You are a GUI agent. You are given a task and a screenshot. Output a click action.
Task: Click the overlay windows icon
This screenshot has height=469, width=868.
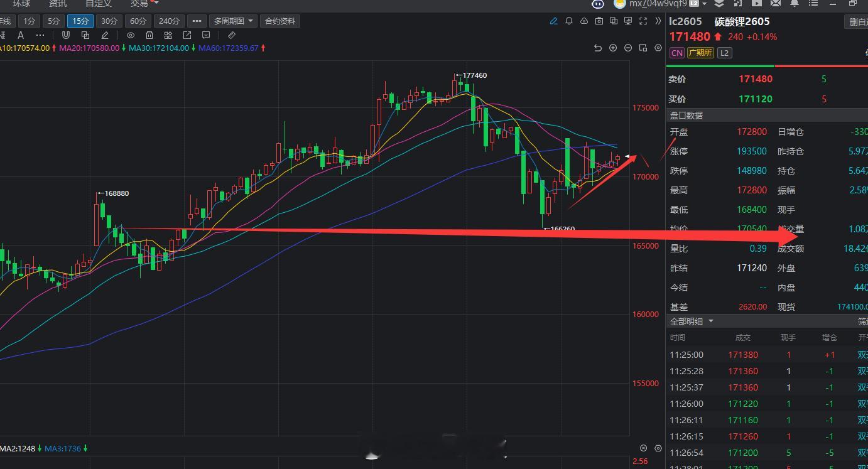point(614,21)
